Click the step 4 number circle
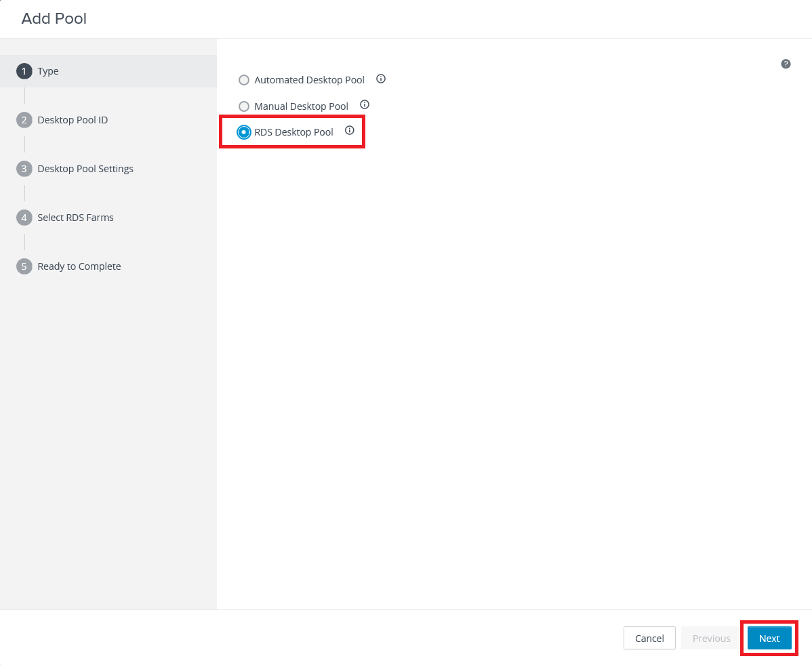The height and width of the screenshot is (665, 812). coord(24,218)
